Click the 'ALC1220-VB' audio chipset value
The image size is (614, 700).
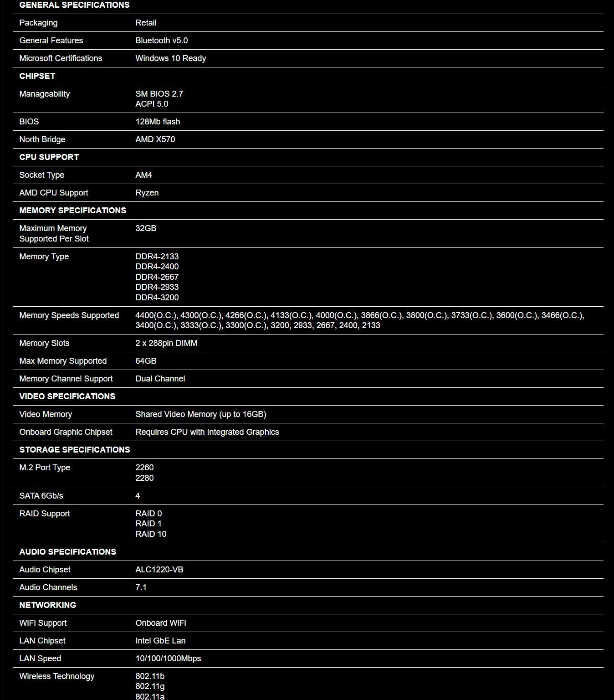coord(159,570)
